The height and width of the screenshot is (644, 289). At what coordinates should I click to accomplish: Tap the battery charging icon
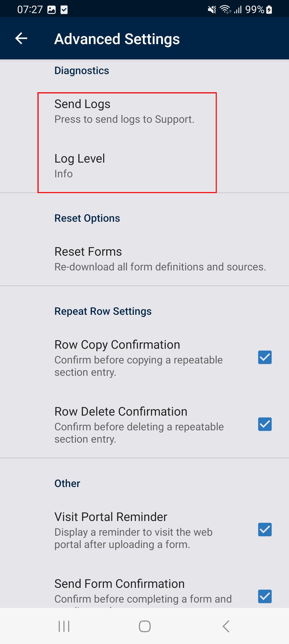pos(269,10)
